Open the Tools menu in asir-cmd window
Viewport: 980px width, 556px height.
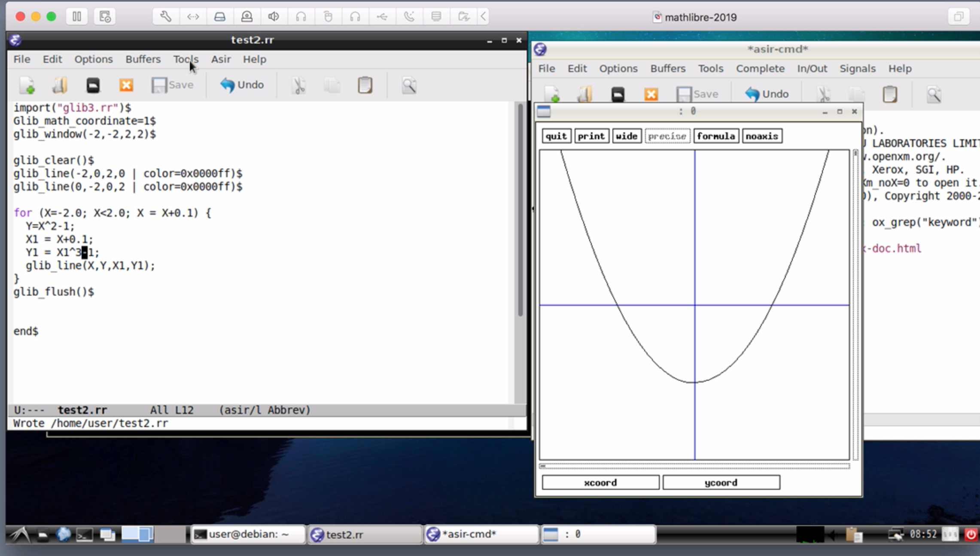(710, 69)
